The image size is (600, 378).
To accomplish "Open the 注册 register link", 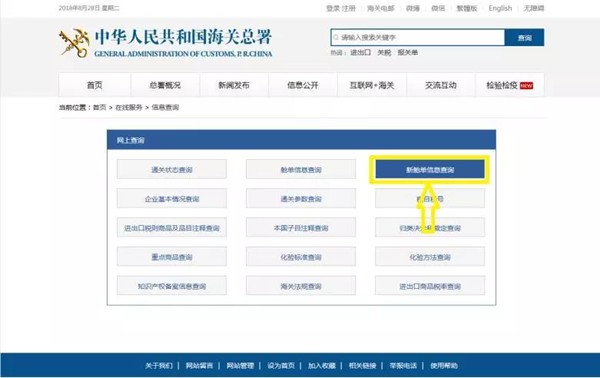I will (349, 8).
